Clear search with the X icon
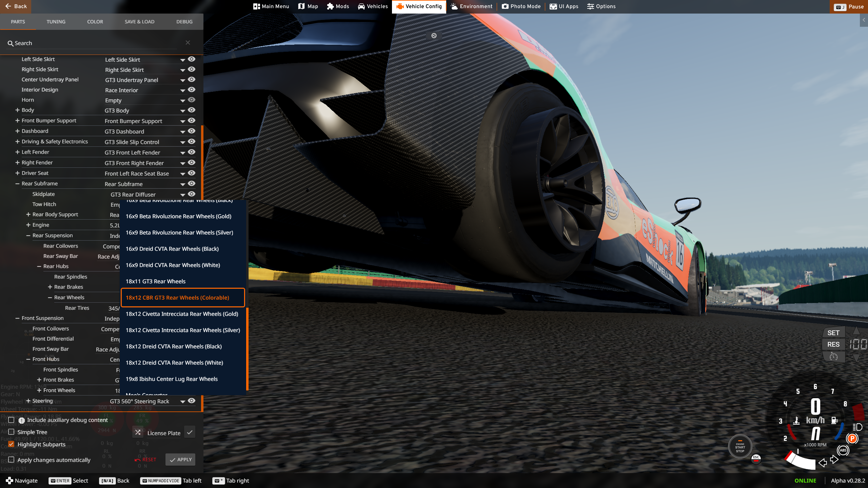 point(188,43)
